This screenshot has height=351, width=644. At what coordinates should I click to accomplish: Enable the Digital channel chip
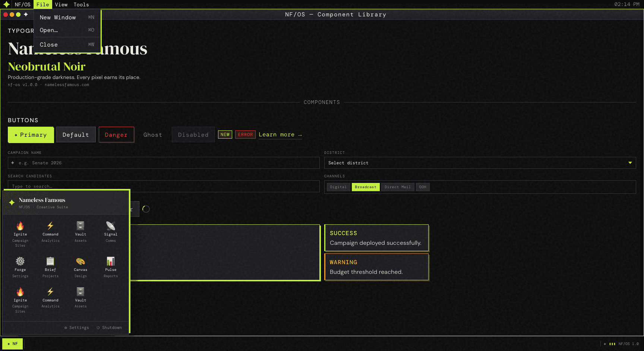pyautogui.click(x=338, y=187)
